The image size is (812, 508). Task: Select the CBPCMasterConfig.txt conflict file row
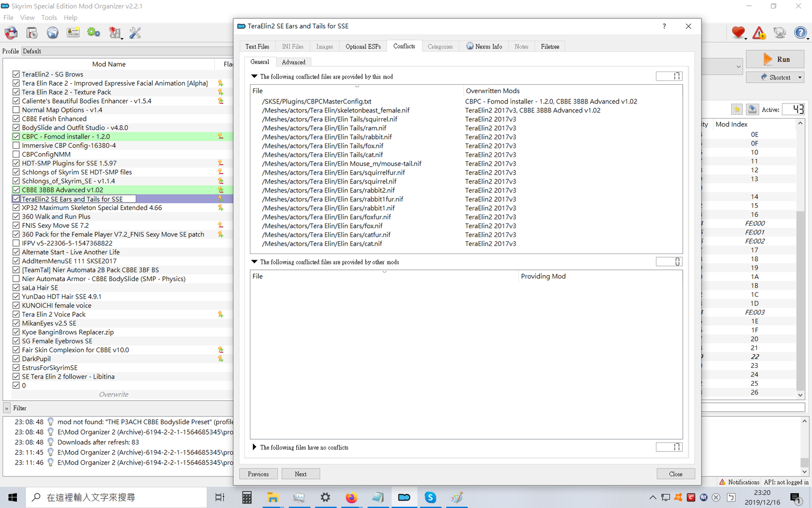click(x=466, y=101)
